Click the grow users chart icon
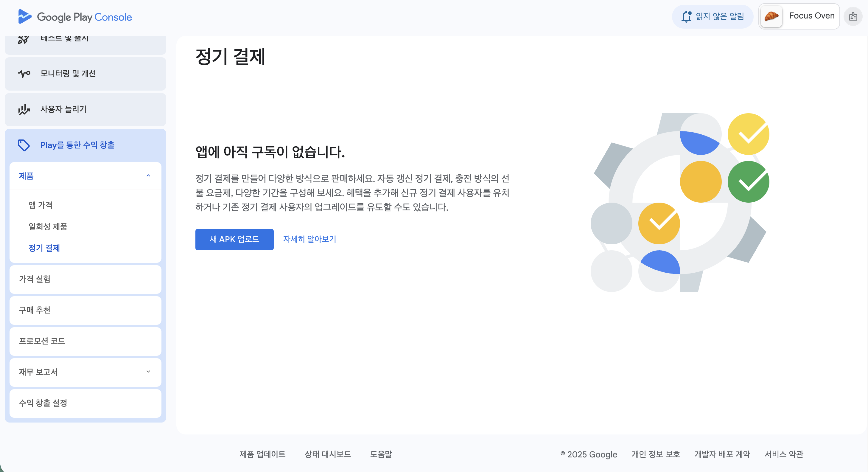The height and width of the screenshot is (472, 868). pos(24,110)
